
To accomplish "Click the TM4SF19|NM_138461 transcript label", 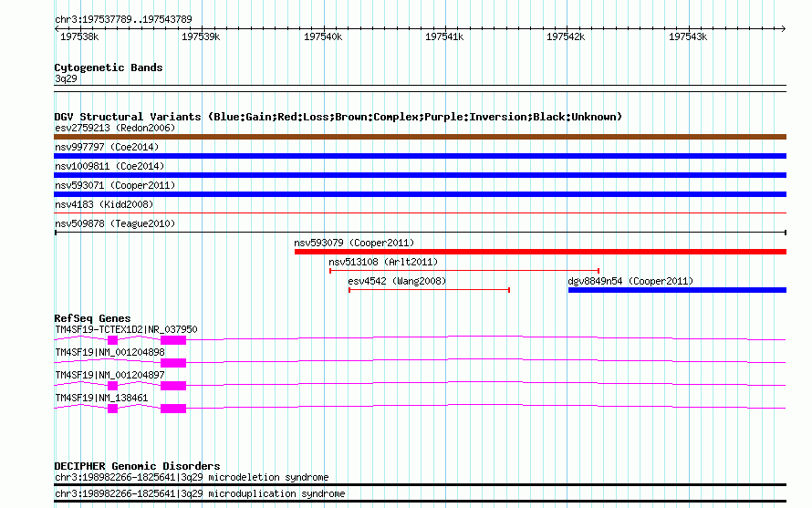I will (x=101, y=398).
